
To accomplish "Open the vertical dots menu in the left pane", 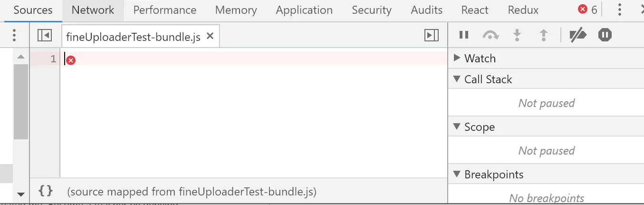I will point(14,35).
